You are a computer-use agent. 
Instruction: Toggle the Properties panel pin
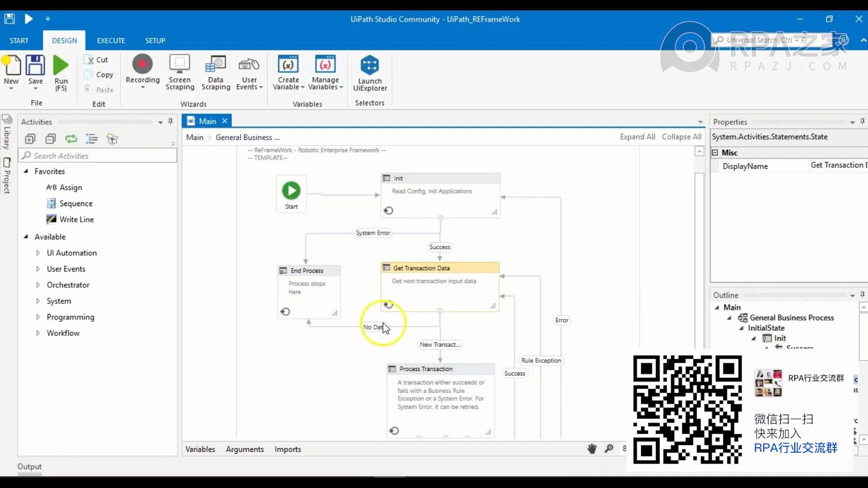click(863, 122)
